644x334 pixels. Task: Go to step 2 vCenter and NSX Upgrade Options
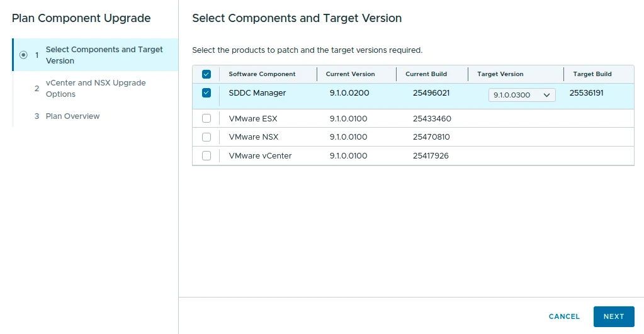(96, 88)
